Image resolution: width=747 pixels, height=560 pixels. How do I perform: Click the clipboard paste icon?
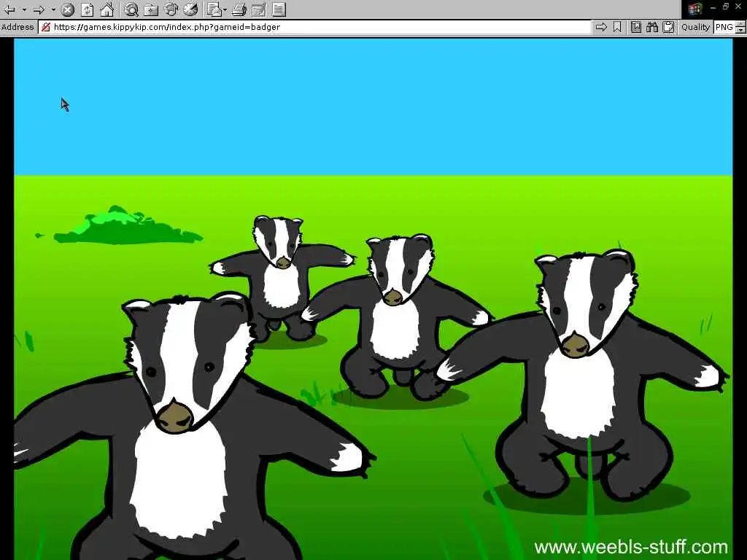click(x=668, y=27)
